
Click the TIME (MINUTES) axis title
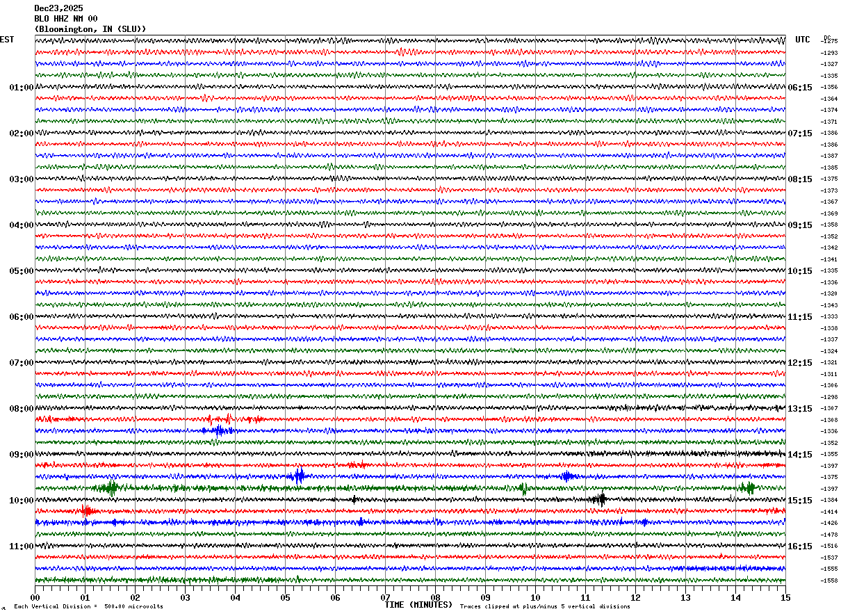tap(418, 605)
